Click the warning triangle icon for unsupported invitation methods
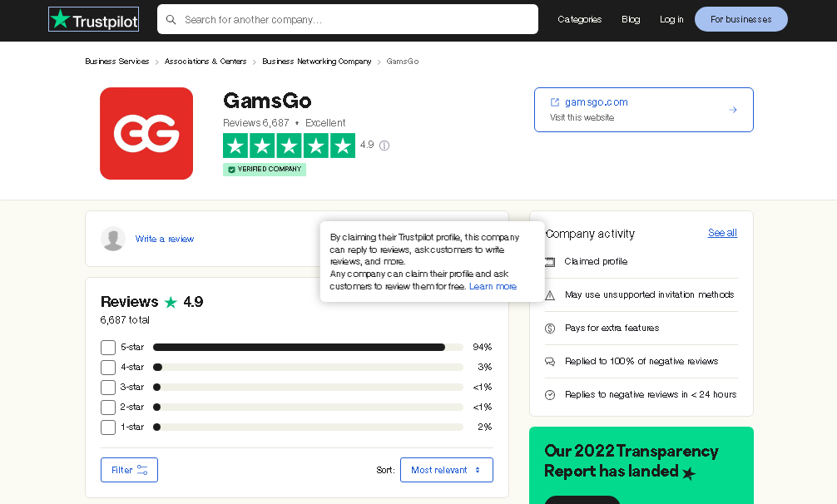This screenshot has height=504, width=837. 550,295
